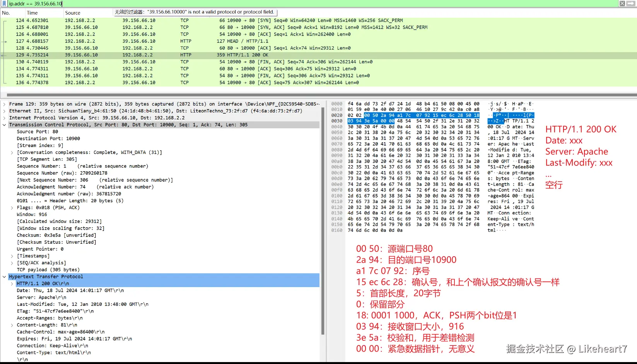The width and height of the screenshot is (637, 364).
Task: Select packet 124 with the SYN flag
Action: tap(318, 20)
